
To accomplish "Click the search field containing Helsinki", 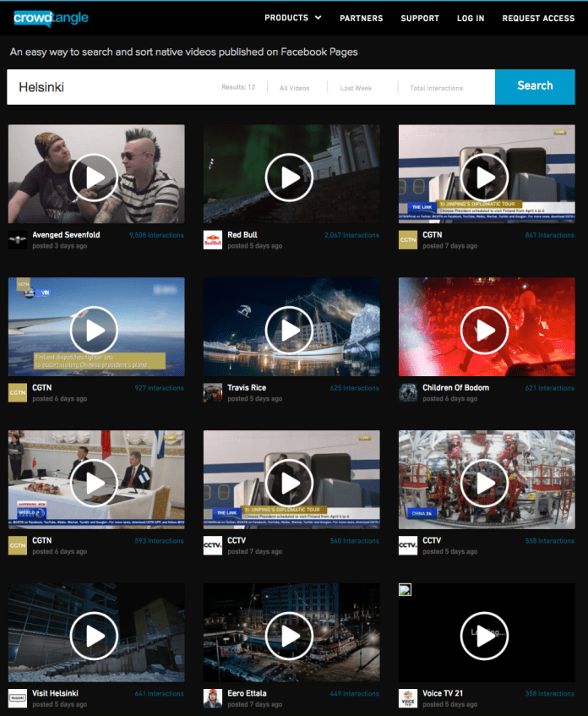I will pyautogui.click(x=110, y=87).
